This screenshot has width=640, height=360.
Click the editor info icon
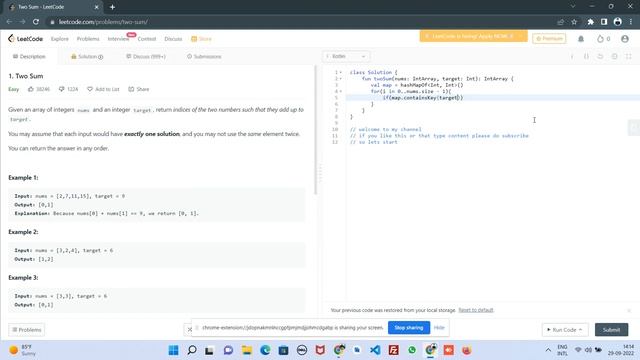point(572,56)
